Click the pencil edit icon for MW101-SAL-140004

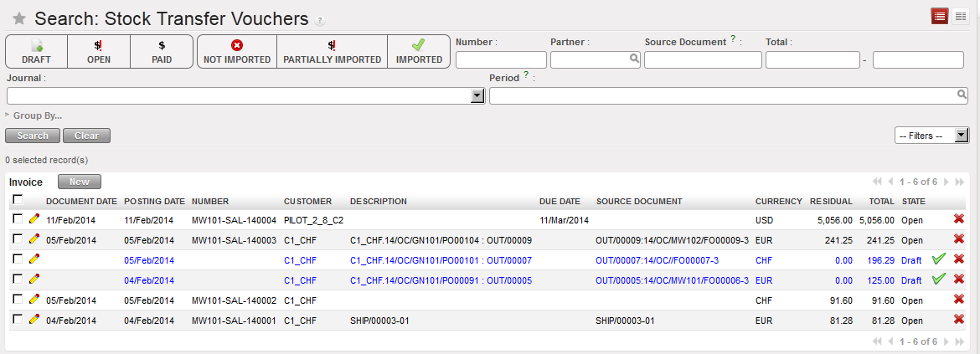(x=34, y=219)
